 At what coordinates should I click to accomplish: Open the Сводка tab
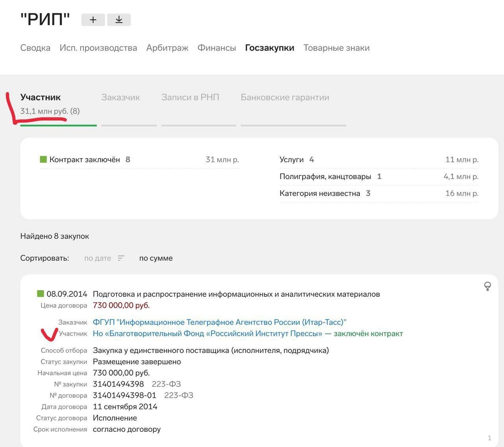35,48
